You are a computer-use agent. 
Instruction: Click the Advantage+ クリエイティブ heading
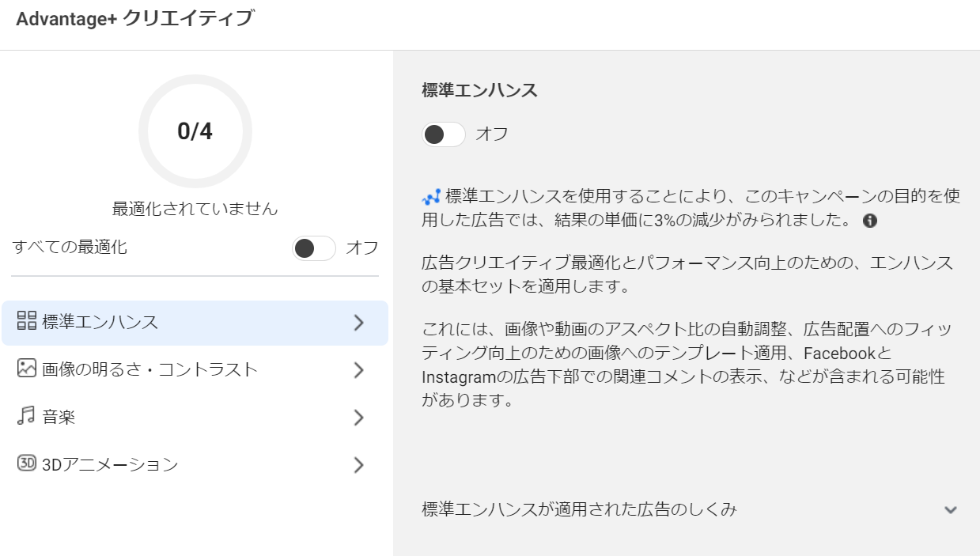(135, 18)
